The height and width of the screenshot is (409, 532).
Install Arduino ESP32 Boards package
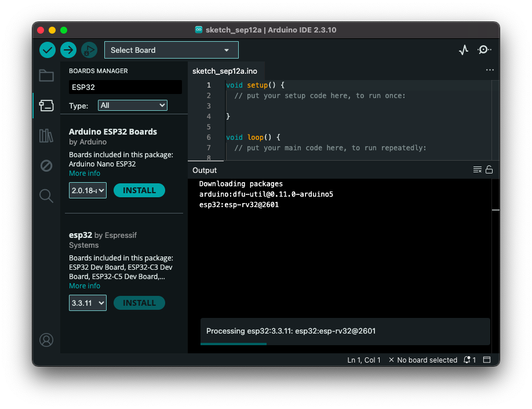[139, 190]
